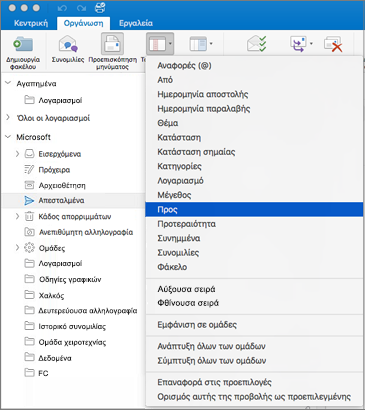Collapse the Microsoft account tree
The image size is (365, 410).
[8, 137]
